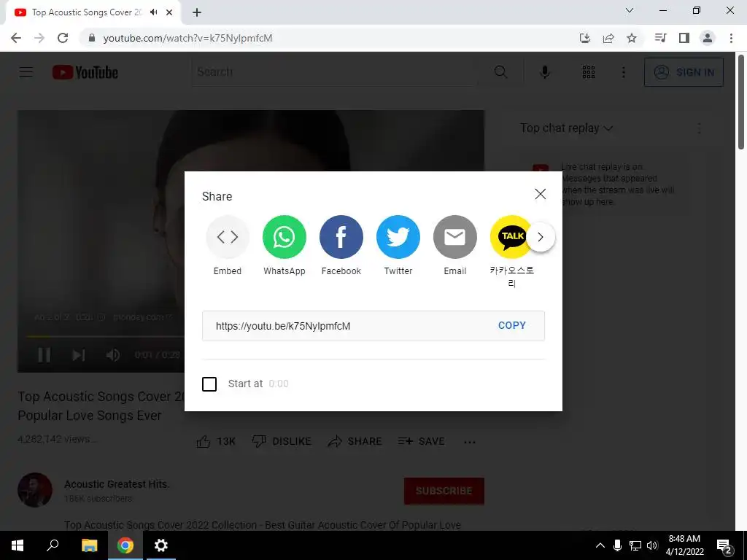Open File Explorer from taskbar

point(89,545)
